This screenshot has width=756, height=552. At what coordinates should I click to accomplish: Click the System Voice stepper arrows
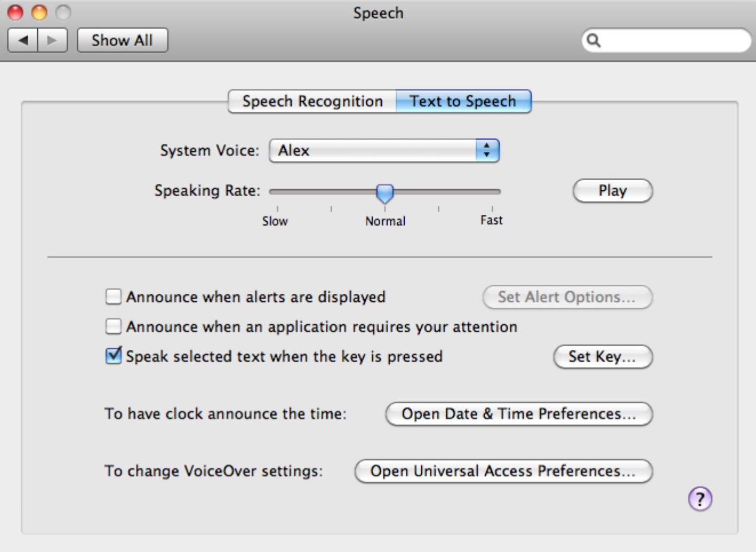pyautogui.click(x=487, y=151)
